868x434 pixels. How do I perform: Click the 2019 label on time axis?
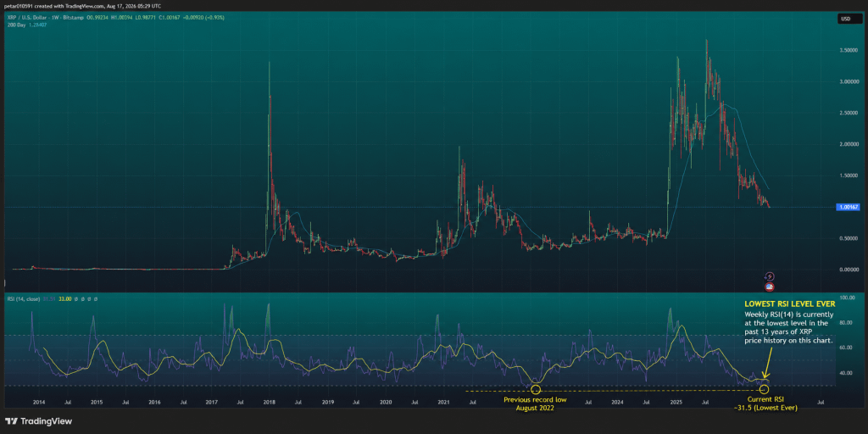[328, 402]
